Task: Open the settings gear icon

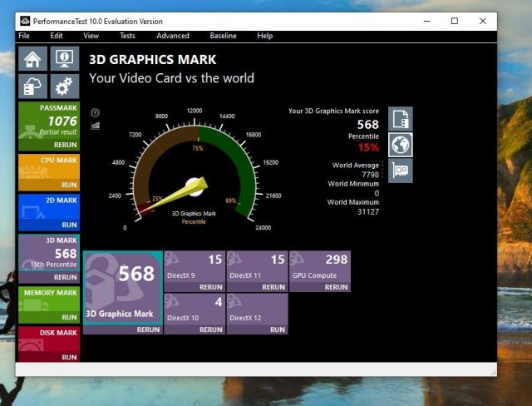Action: [x=65, y=87]
